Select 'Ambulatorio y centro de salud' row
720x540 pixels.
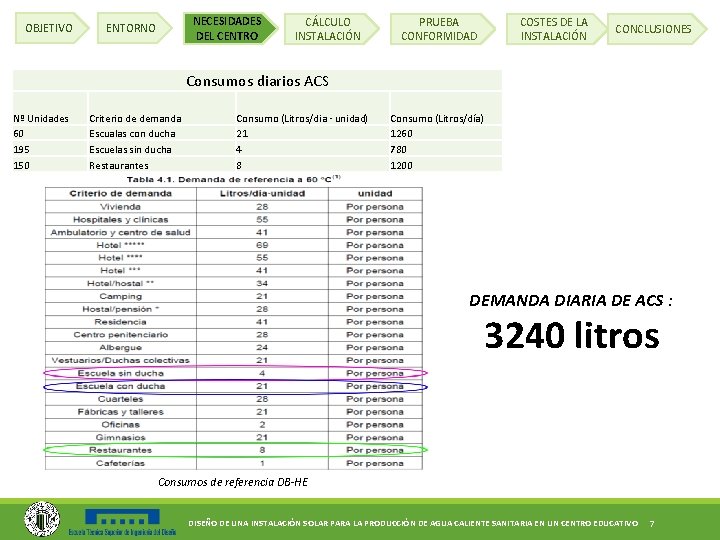(120, 232)
